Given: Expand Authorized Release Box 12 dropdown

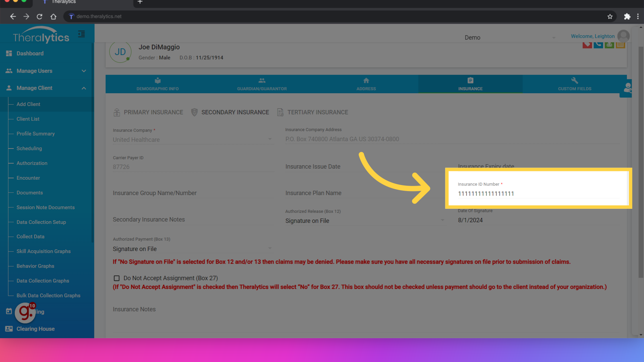Looking at the screenshot, I should point(443,221).
